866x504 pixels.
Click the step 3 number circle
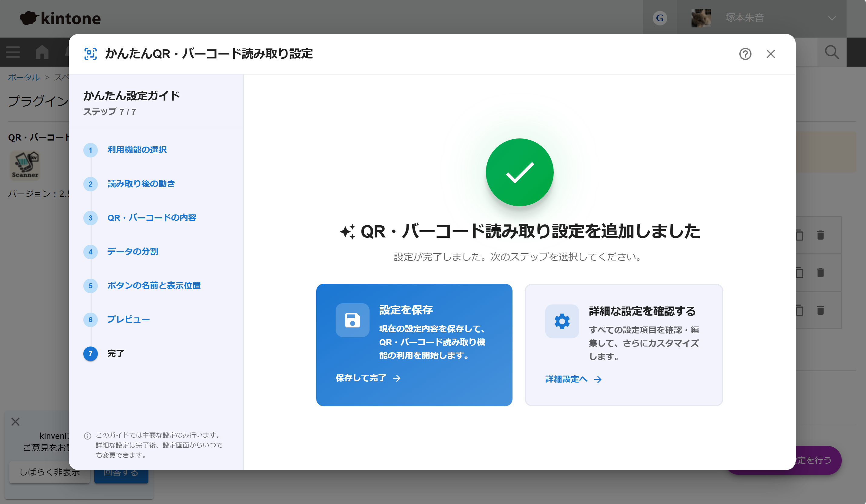(90, 218)
